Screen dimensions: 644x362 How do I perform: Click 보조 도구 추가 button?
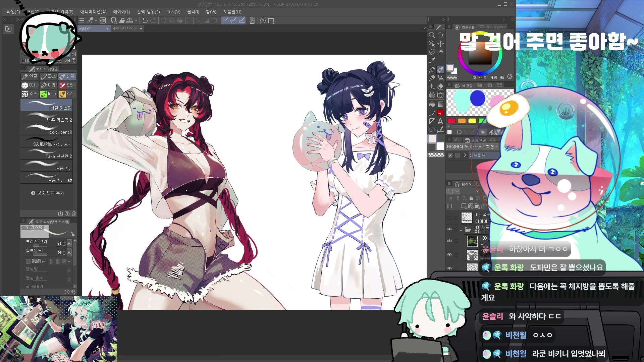click(x=47, y=193)
